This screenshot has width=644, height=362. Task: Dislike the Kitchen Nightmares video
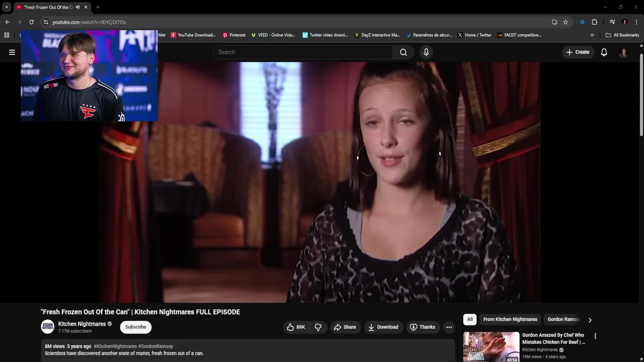pos(318,327)
